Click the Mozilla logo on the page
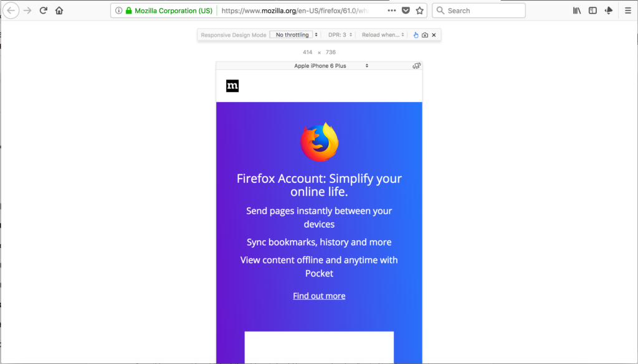 tap(232, 86)
